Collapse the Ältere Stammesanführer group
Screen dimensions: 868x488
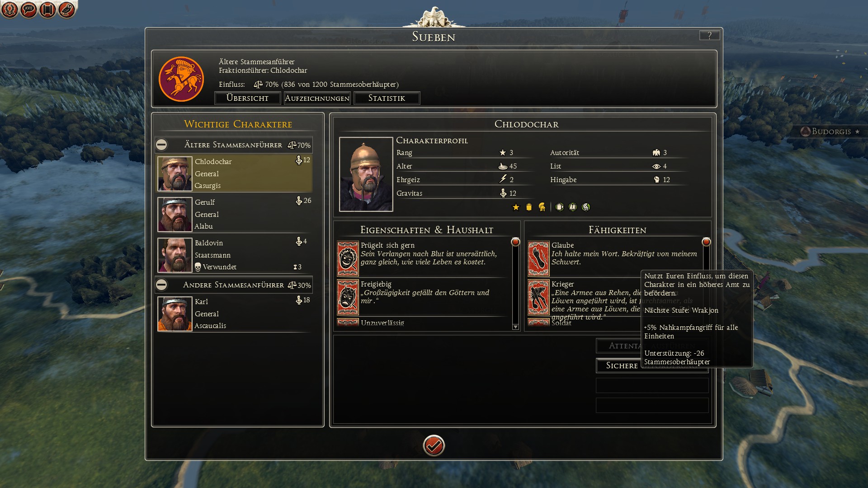[161, 145]
